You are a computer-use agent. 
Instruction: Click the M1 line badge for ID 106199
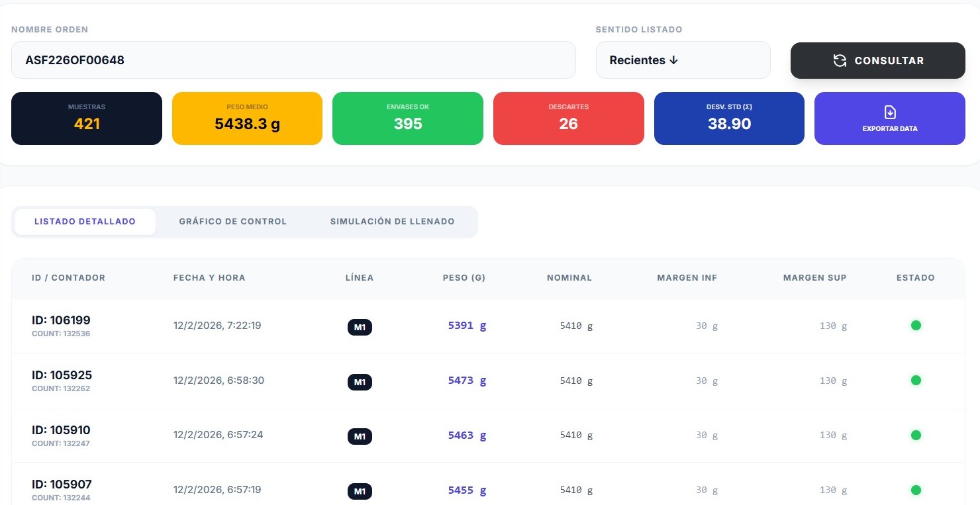pyautogui.click(x=360, y=327)
